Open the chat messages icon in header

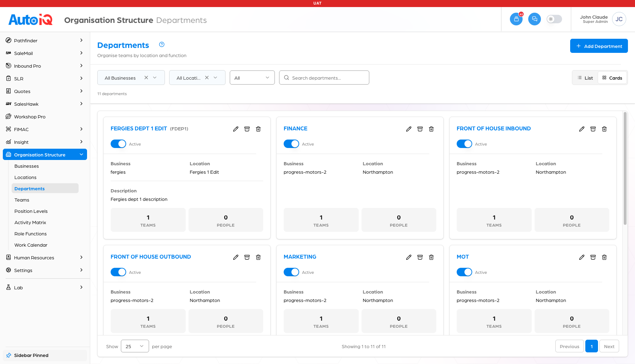pyautogui.click(x=535, y=19)
